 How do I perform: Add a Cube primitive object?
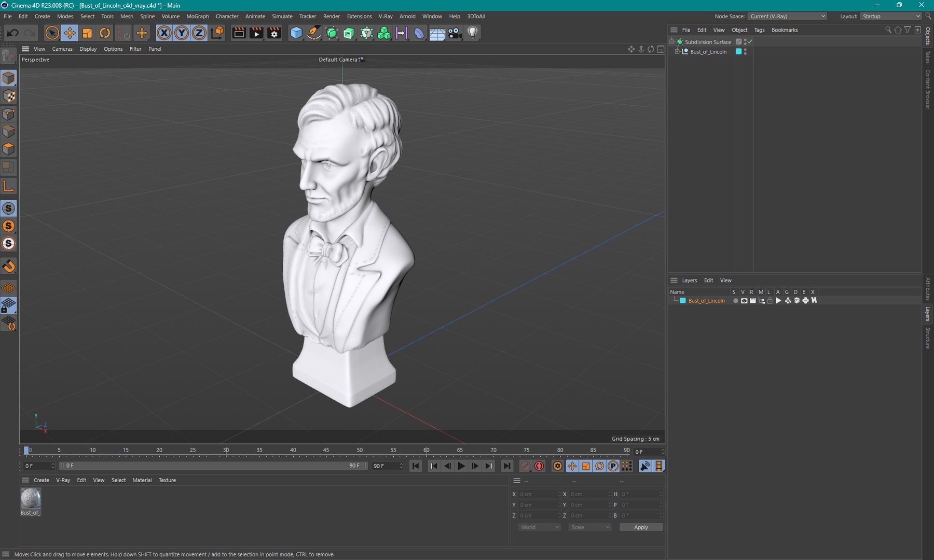[x=296, y=33]
